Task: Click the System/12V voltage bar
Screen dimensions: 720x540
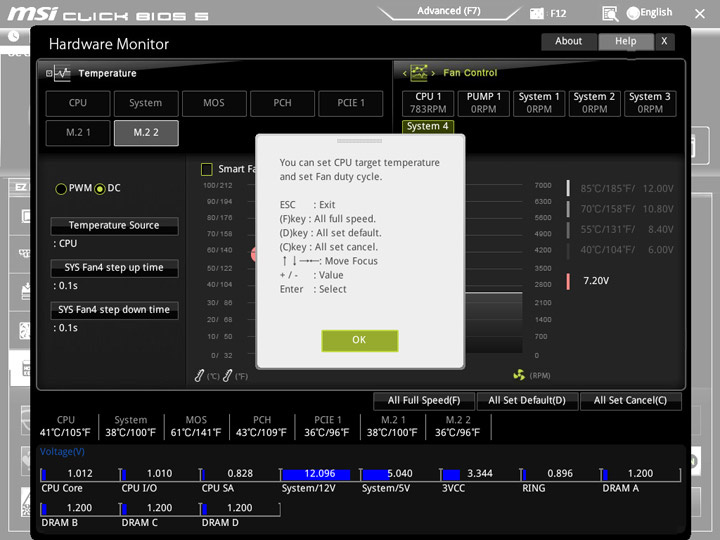Action: coord(316,474)
